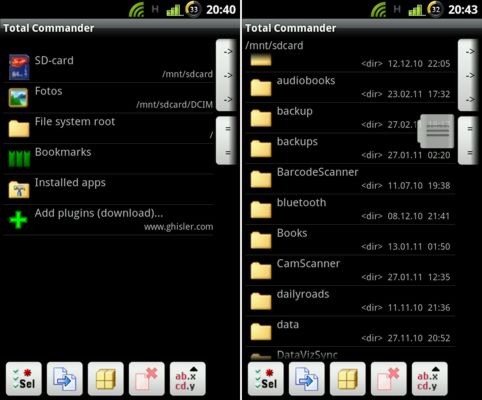This screenshot has width=482, height=400.
Task: Tap the zip pack icon in right toolbar
Action: [x=348, y=379]
